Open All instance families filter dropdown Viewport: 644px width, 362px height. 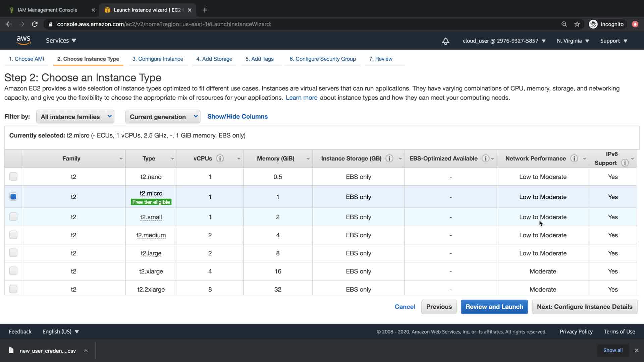coord(75,117)
